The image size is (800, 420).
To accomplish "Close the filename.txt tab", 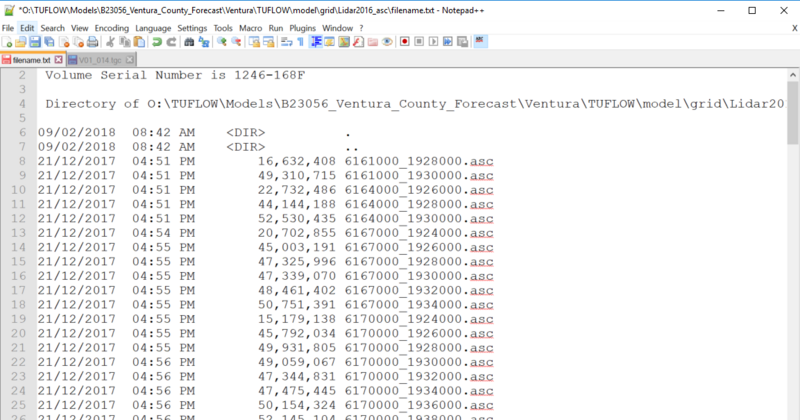I will pos(59,61).
